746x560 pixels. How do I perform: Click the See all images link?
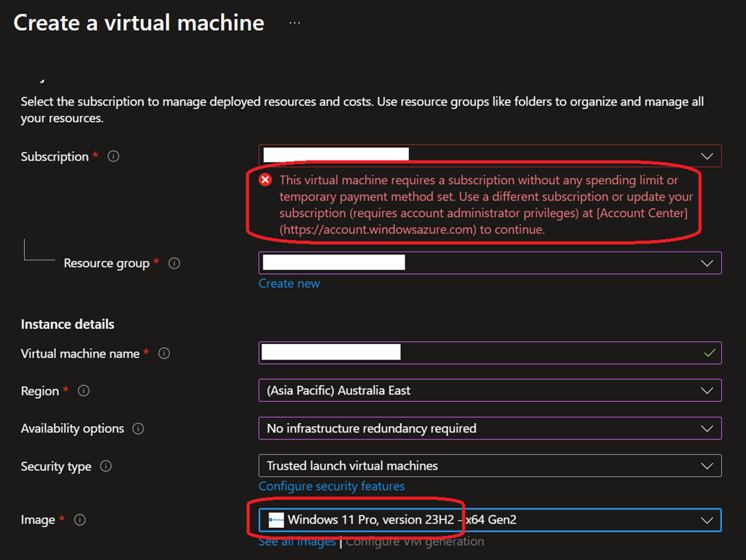297,541
